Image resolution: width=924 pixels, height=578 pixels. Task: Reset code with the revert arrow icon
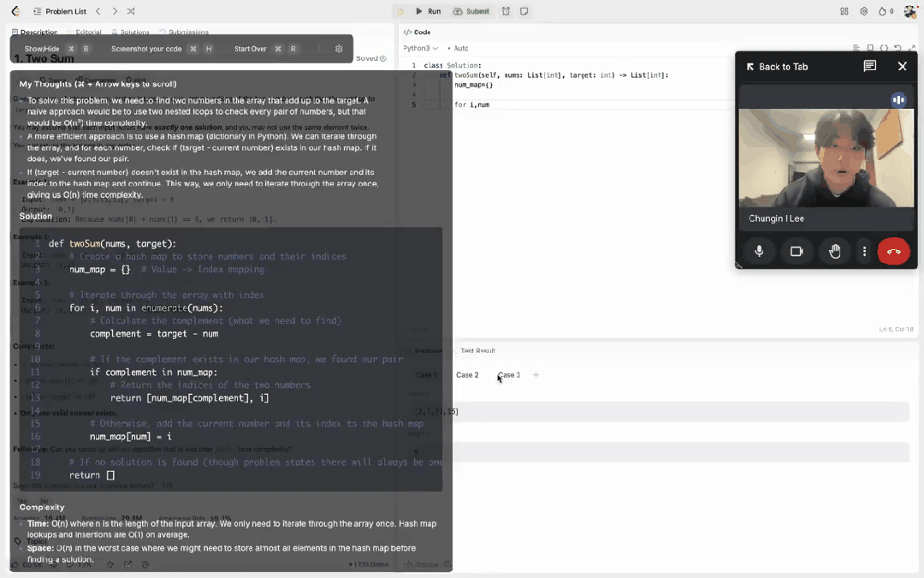(897, 48)
